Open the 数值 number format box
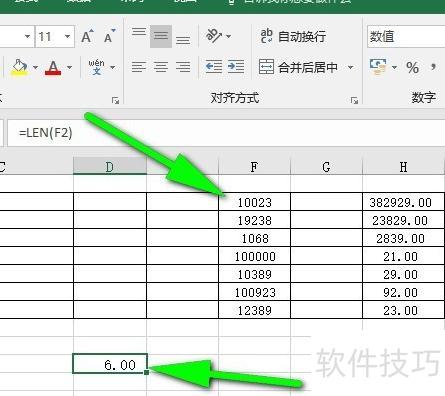 point(406,36)
